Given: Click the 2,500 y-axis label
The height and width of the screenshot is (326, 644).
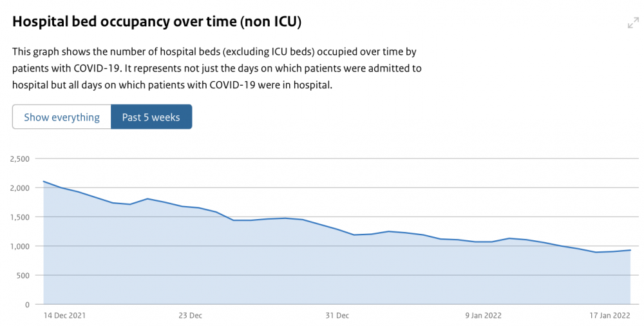Looking at the screenshot, I should 20,158.
